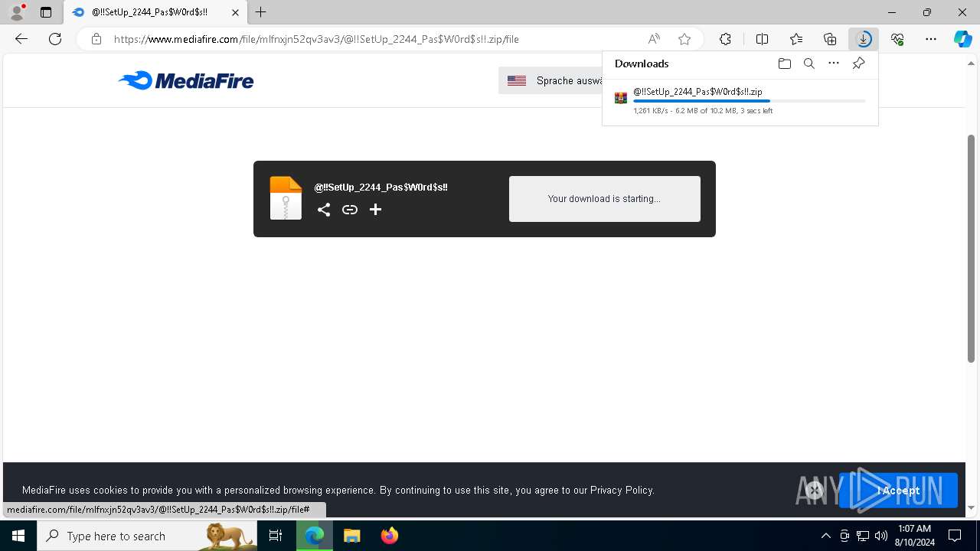Open Browser essentials heart icon
The width and height of the screenshot is (980, 551).
click(x=897, y=39)
